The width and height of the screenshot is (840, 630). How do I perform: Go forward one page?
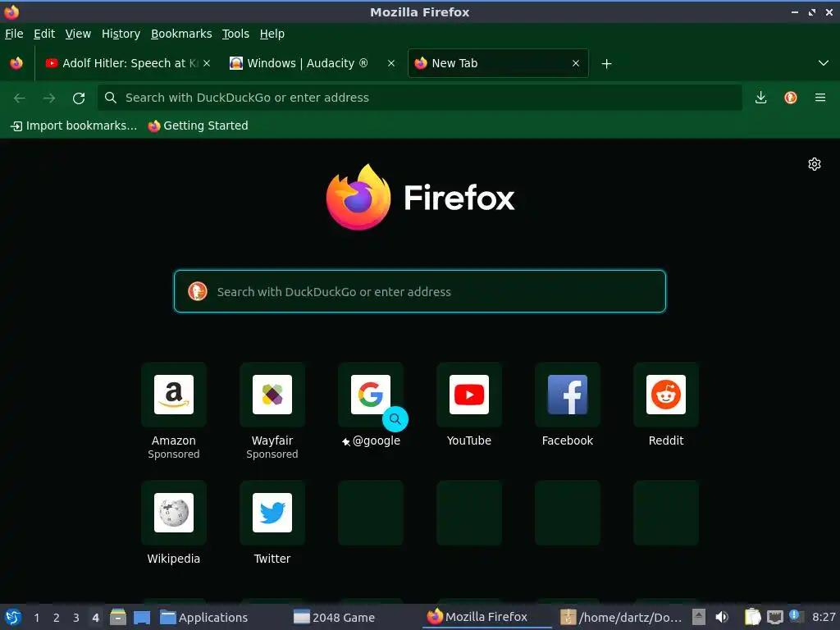[49, 98]
